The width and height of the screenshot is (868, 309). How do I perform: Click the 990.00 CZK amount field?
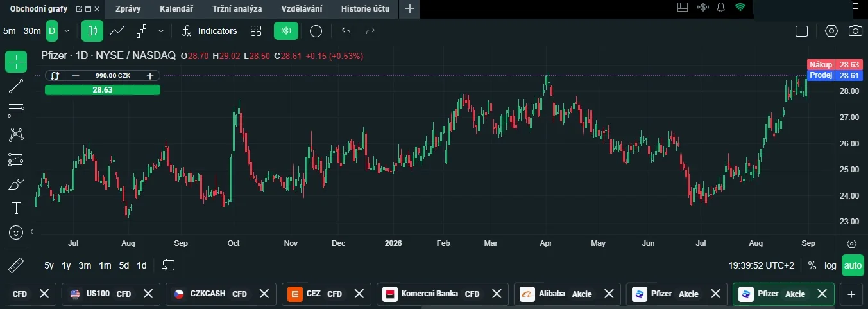(113, 75)
